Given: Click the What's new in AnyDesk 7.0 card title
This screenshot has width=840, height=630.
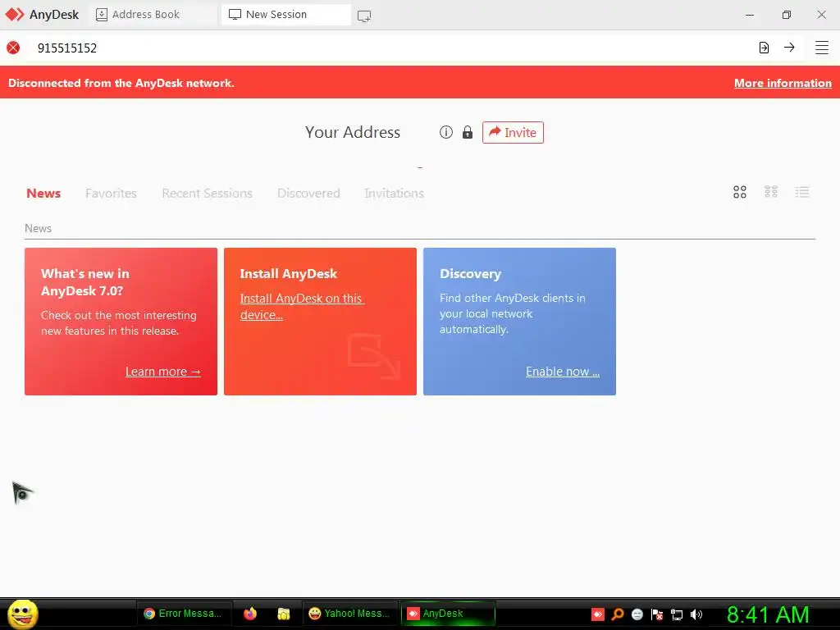Looking at the screenshot, I should point(85,282).
